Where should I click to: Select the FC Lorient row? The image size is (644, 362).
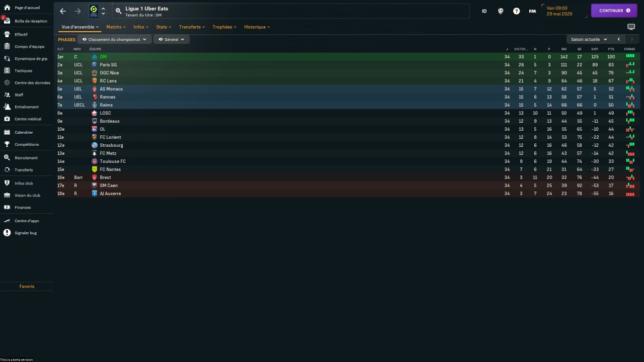pos(349,137)
